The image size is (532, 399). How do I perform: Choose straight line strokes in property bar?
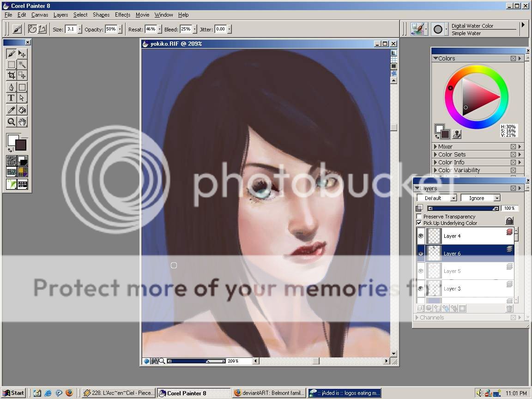[42, 29]
